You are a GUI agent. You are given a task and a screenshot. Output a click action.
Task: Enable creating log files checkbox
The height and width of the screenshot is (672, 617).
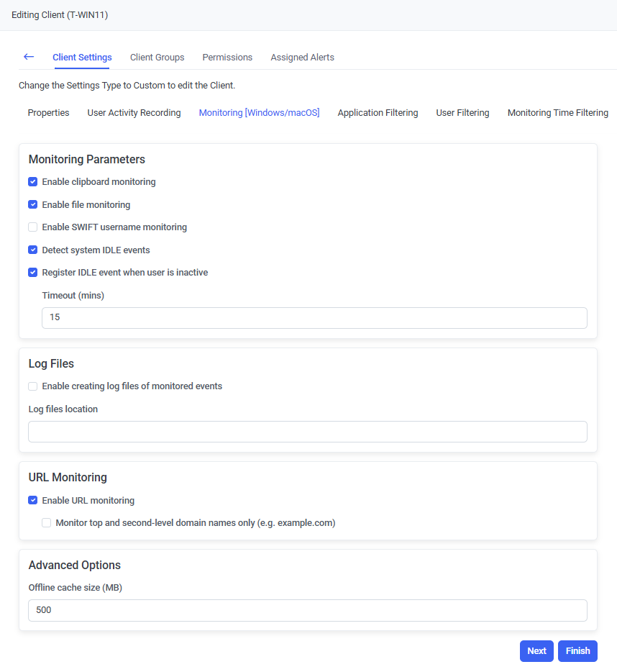[x=33, y=386]
